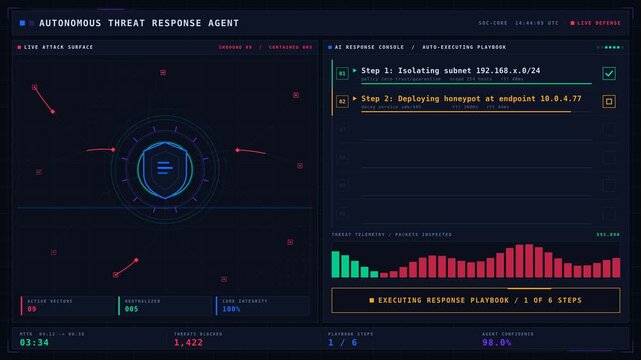
Task: Click the Step 1 green progress bar
Action: click(476, 83)
